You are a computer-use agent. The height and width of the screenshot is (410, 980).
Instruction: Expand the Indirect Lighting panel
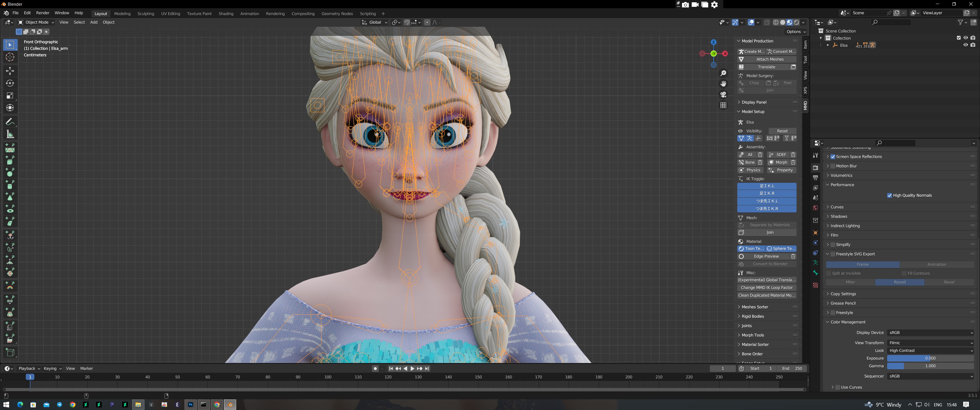pos(845,226)
